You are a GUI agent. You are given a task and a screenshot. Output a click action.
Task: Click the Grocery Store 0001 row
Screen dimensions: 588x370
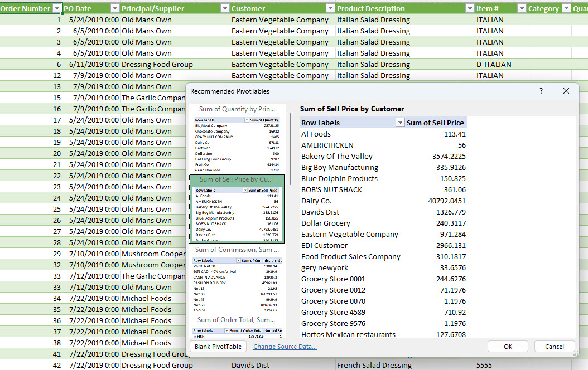pos(384,279)
